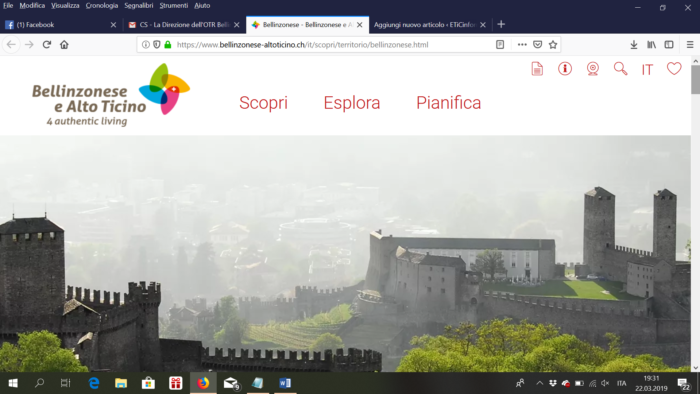The height and width of the screenshot is (394, 700).
Task: Open the Firefox hamburger menu
Action: click(x=690, y=45)
